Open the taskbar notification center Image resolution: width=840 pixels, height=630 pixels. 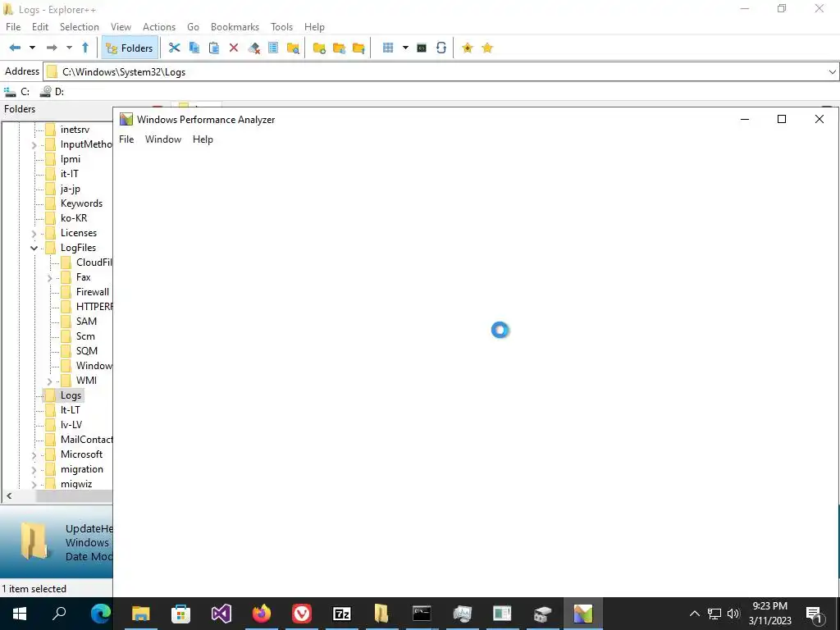tap(815, 614)
